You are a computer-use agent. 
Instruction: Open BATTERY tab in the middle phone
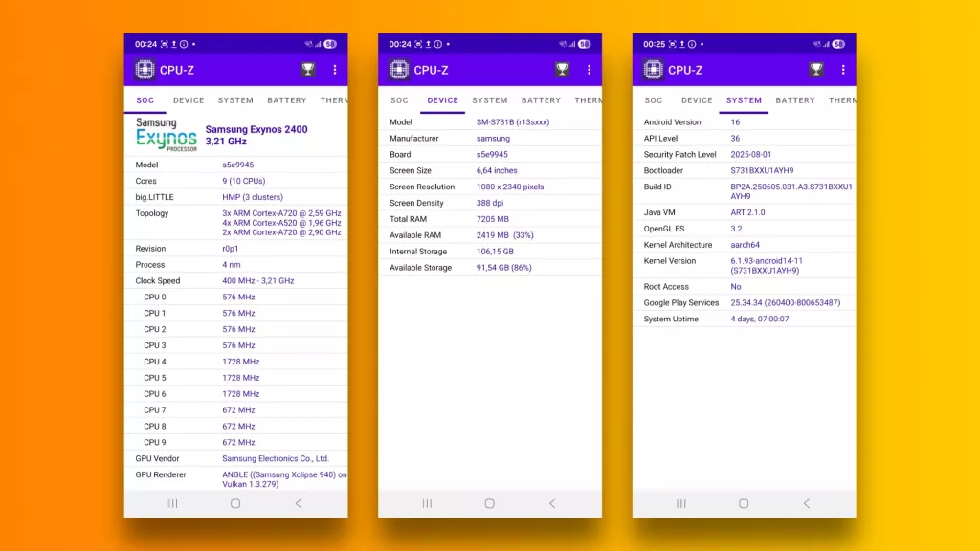click(542, 100)
